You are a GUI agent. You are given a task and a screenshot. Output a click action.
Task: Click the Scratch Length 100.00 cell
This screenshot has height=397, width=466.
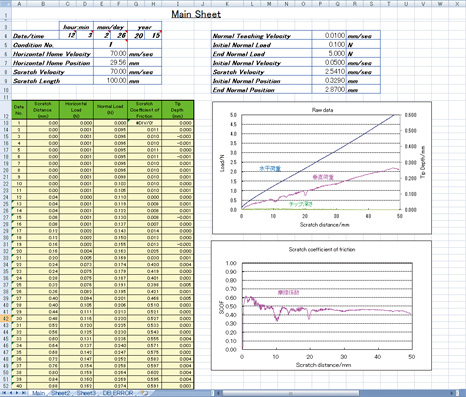point(110,81)
